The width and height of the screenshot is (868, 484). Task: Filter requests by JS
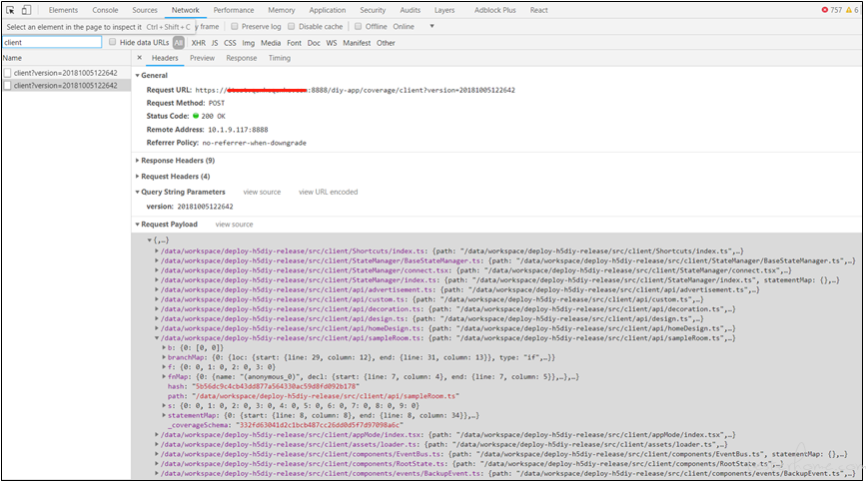[214, 43]
